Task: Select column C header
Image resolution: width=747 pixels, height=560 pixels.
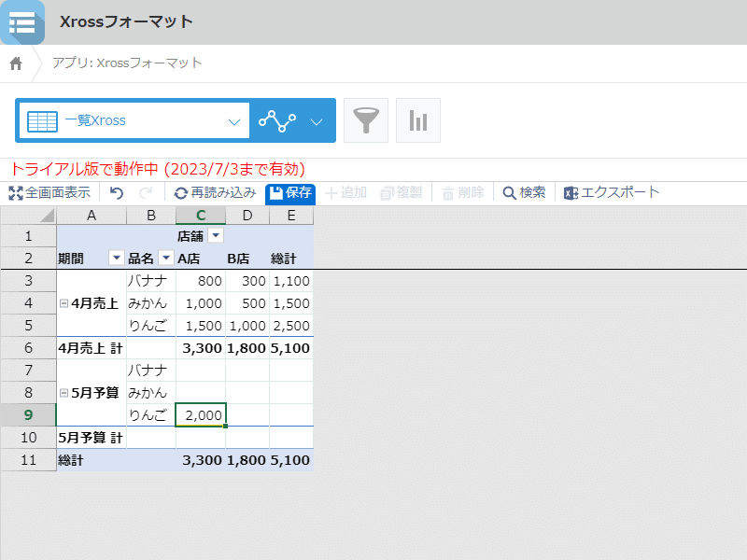Action: 201,216
